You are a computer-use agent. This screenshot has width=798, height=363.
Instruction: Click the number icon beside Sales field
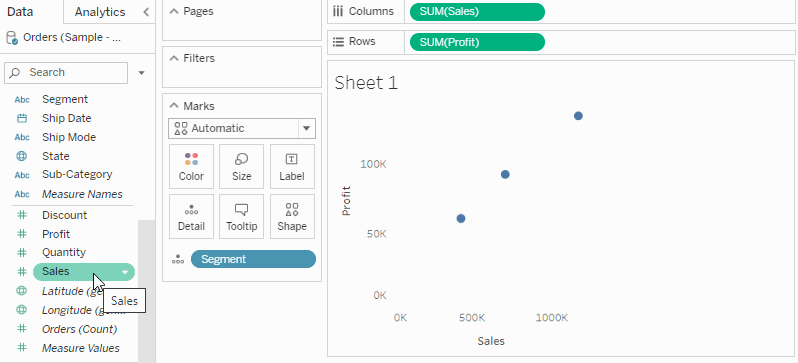coord(22,272)
